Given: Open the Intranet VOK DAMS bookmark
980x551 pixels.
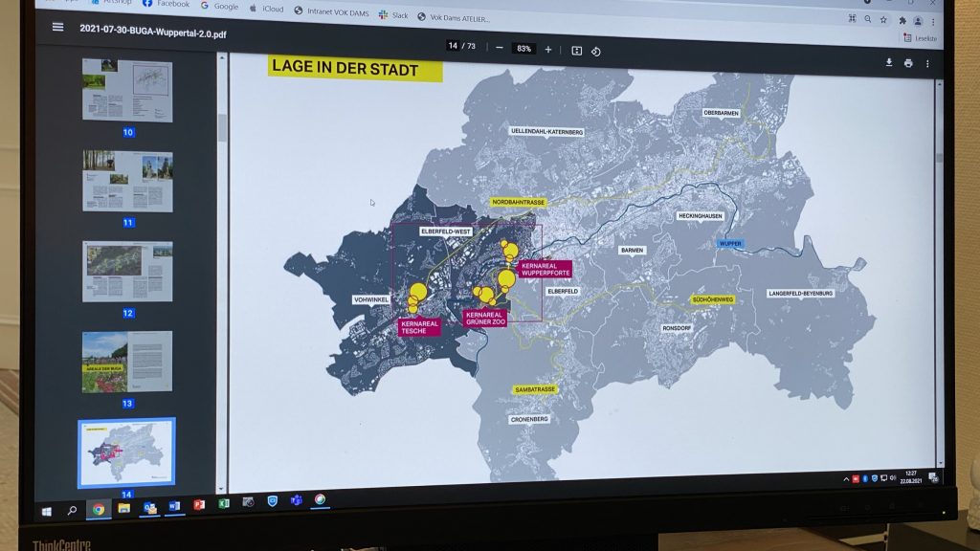Looking at the screenshot, I should [331, 11].
